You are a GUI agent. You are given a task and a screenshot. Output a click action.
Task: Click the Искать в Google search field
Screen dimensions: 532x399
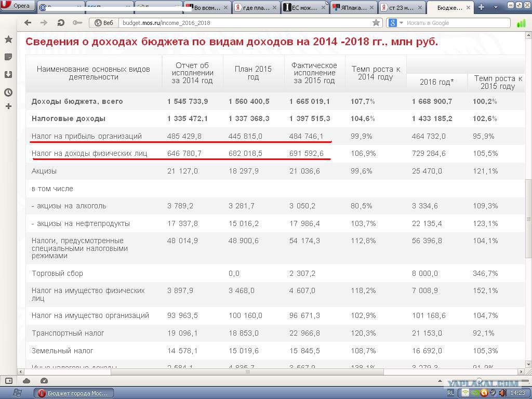click(456, 23)
